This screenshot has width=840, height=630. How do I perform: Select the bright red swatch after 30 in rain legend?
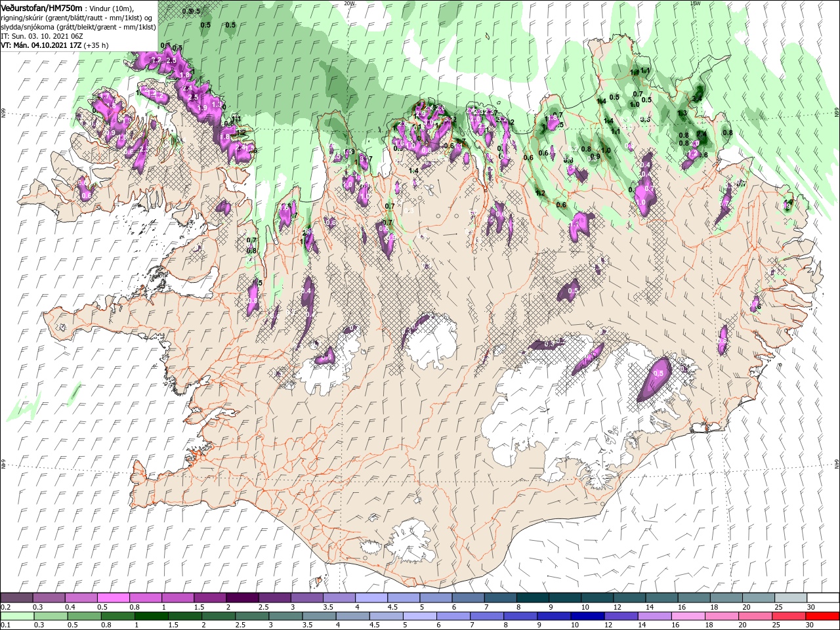click(x=823, y=616)
